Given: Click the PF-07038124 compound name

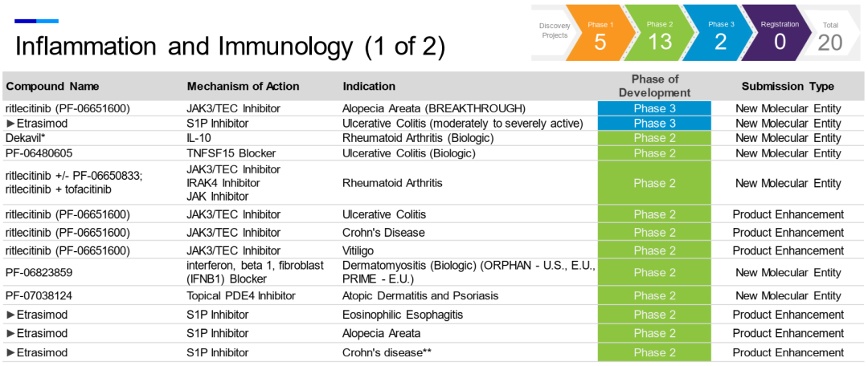Looking at the screenshot, I should 39,296.
